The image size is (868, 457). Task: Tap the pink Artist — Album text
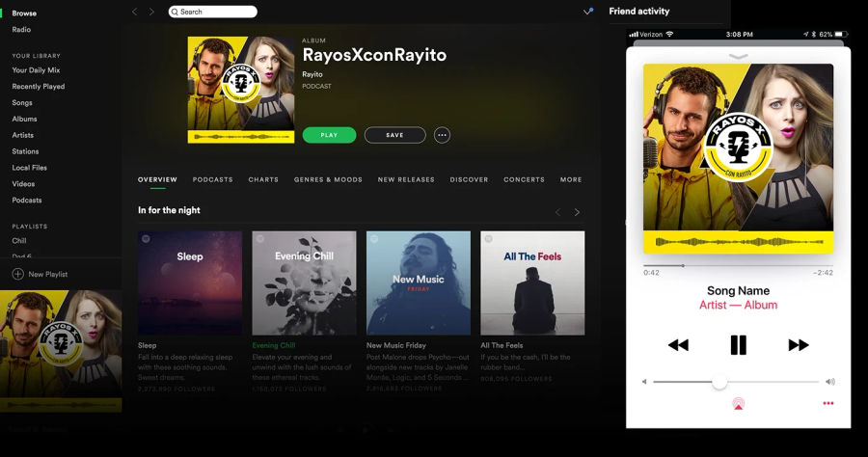739,305
